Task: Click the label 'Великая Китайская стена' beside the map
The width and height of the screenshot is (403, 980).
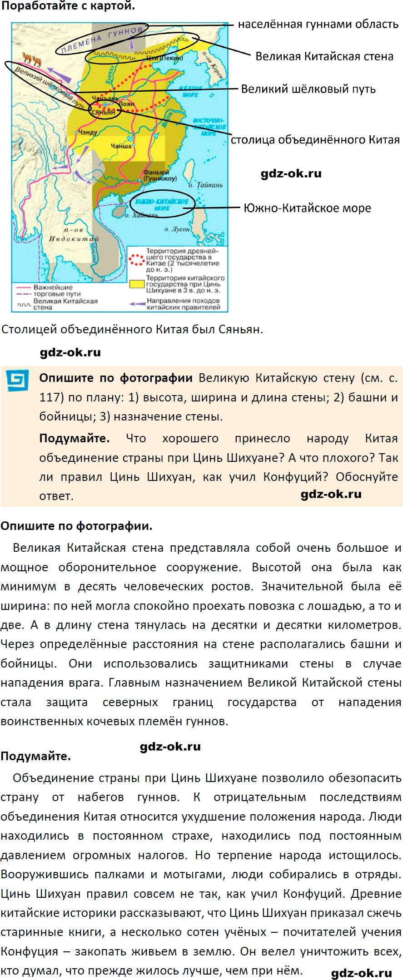Action: pyautogui.click(x=324, y=56)
